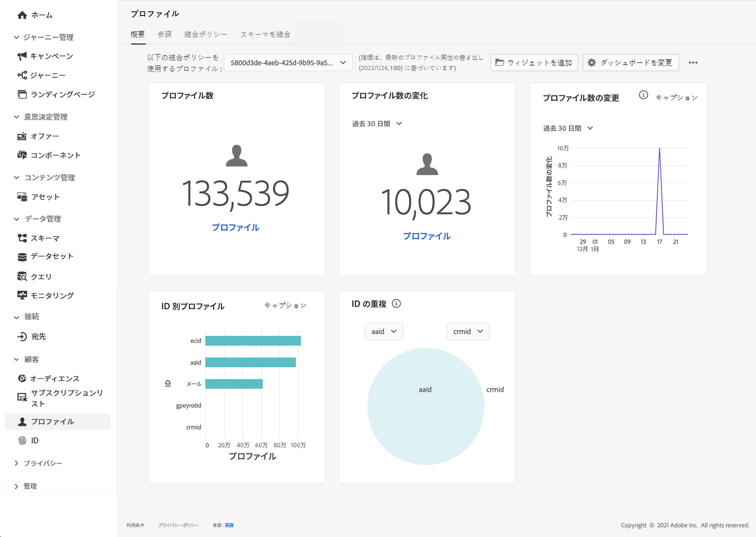This screenshot has height=537, width=756.
Task: Click the Journey (ジャーニー) workflow icon
Action: tap(22, 75)
